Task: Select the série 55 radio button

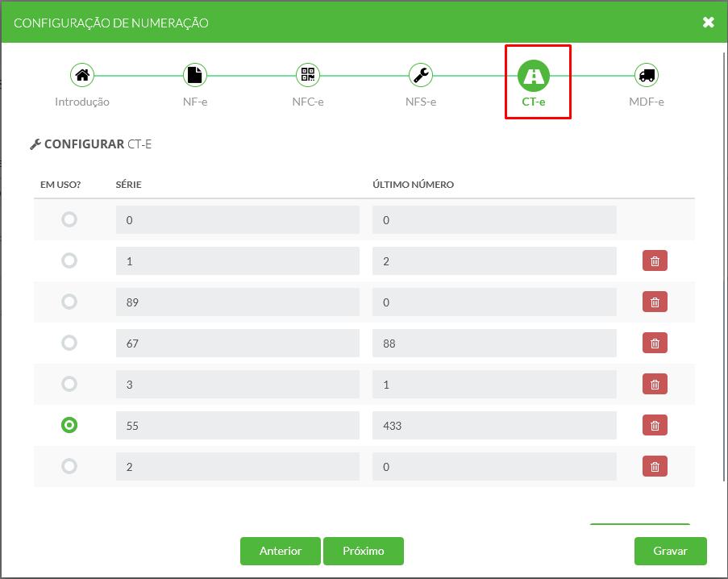Action: click(x=69, y=425)
